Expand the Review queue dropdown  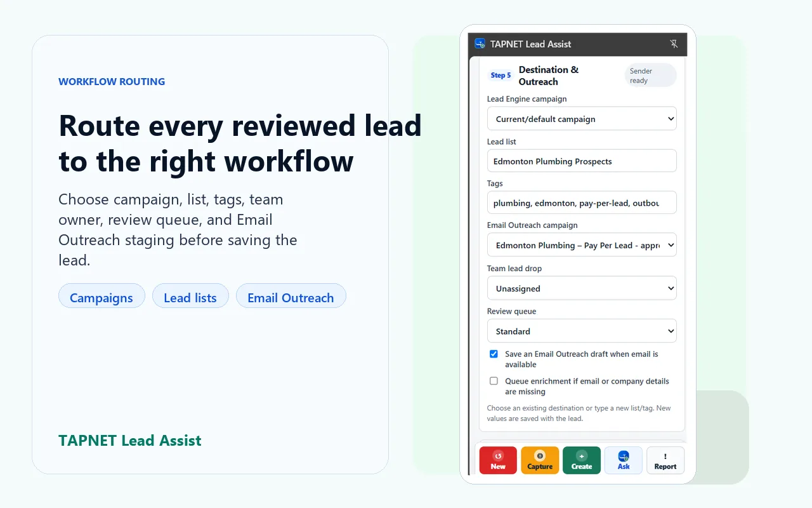pyautogui.click(x=582, y=331)
